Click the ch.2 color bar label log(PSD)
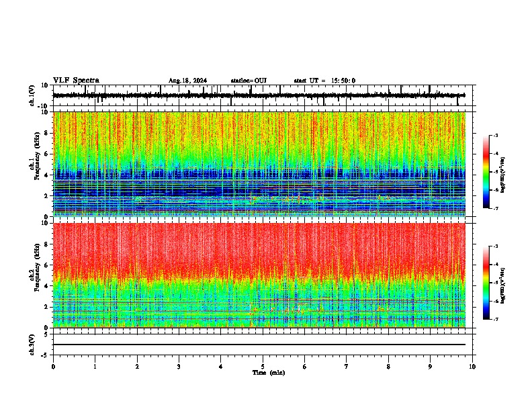Image resolution: width=532 pixels, height=411 pixels. [x=502, y=285]
